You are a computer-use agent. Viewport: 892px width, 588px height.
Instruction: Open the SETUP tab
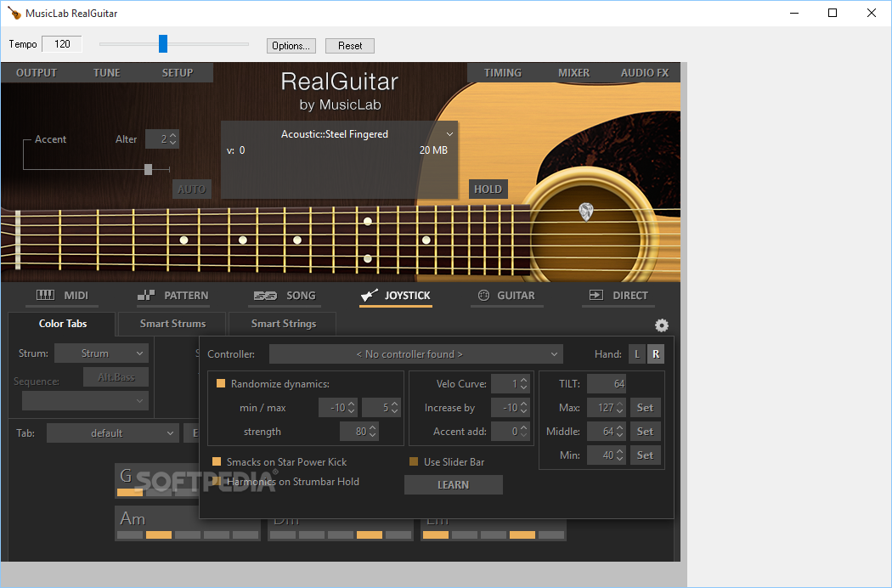click(x=178, y=73)
